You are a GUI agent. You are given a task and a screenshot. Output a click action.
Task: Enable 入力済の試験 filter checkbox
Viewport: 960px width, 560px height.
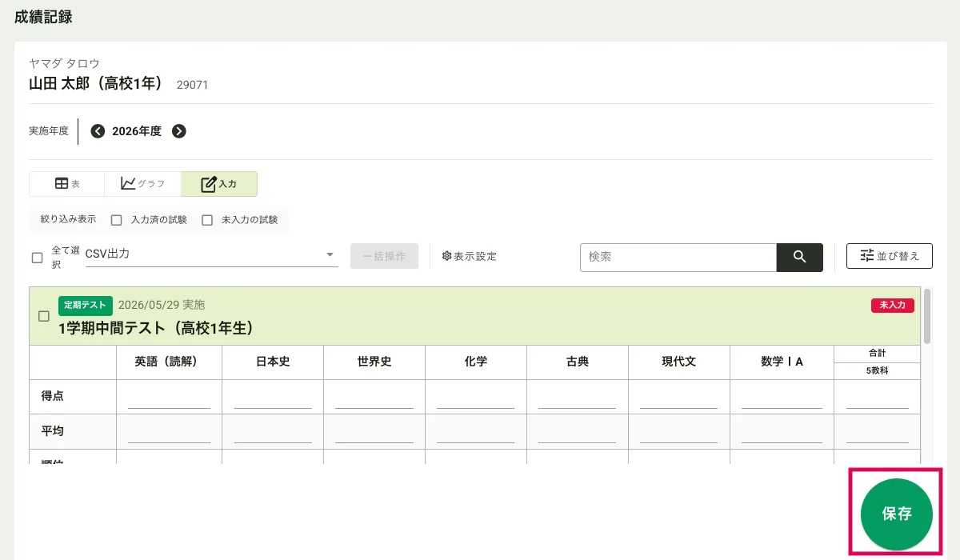coord(117,220)
